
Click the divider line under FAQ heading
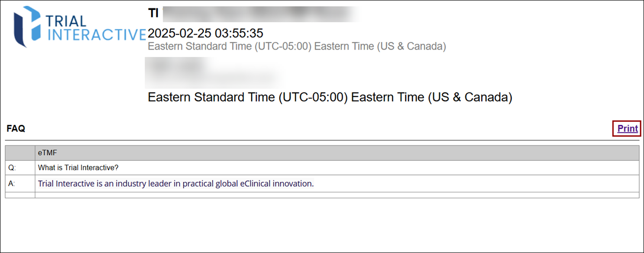322,140
